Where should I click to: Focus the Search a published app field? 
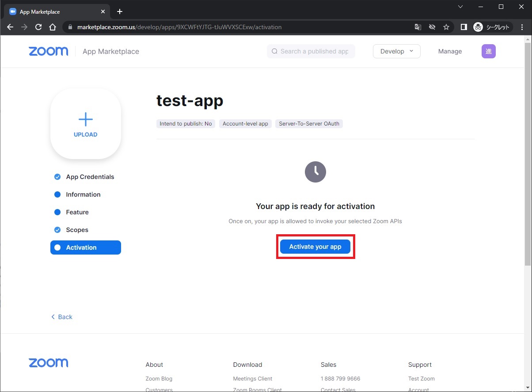tap(314, 51)
